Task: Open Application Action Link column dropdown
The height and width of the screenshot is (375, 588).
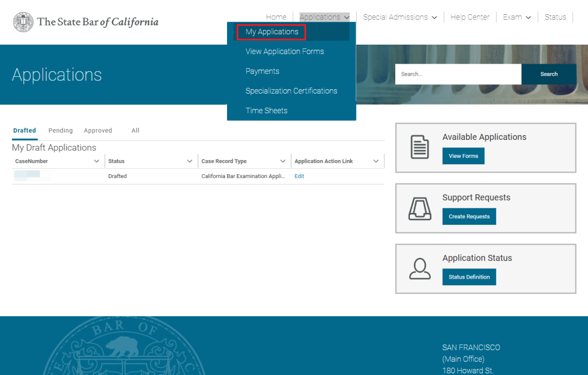Action: pyautogui.click(x=376, y=161)
